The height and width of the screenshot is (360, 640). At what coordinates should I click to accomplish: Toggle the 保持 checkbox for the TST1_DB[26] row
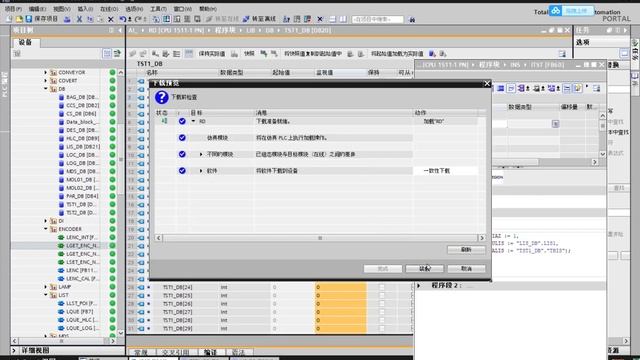coord(382,304)
